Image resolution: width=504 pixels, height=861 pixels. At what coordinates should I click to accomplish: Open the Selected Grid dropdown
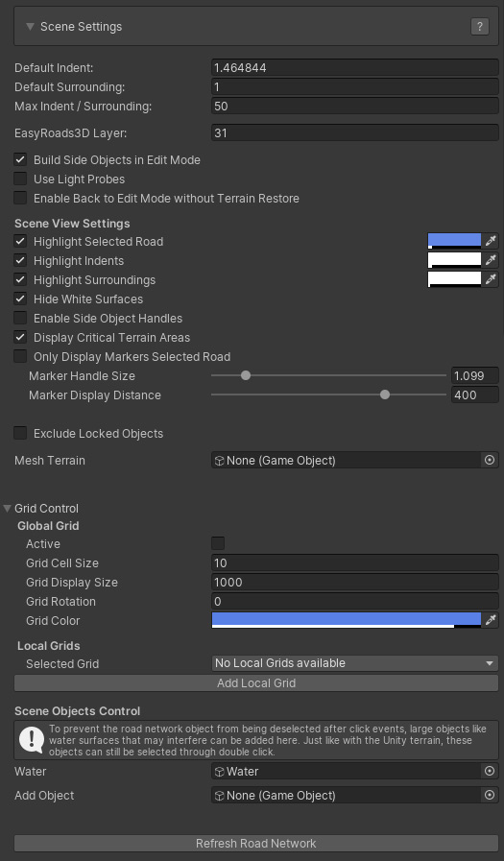[354, 663]
